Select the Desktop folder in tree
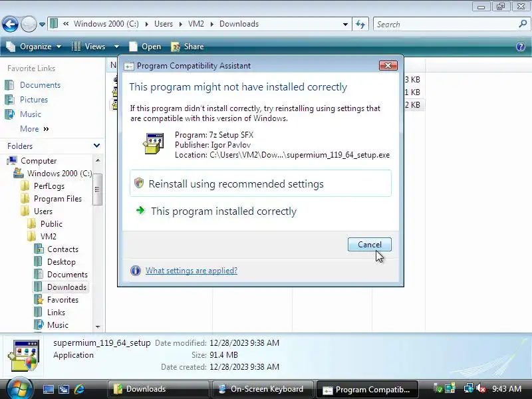 coord(61,262)
